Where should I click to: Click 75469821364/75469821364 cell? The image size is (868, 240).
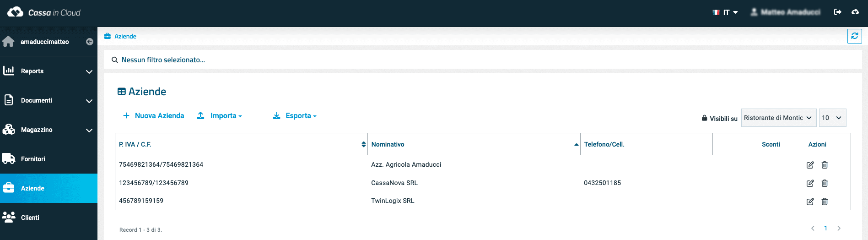161,164
